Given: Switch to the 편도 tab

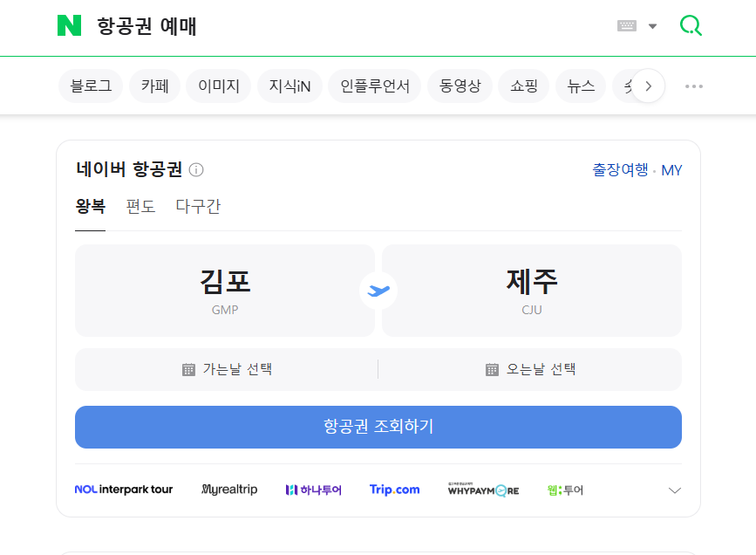Looking at the screenshot, I should [x=140, y=206].
